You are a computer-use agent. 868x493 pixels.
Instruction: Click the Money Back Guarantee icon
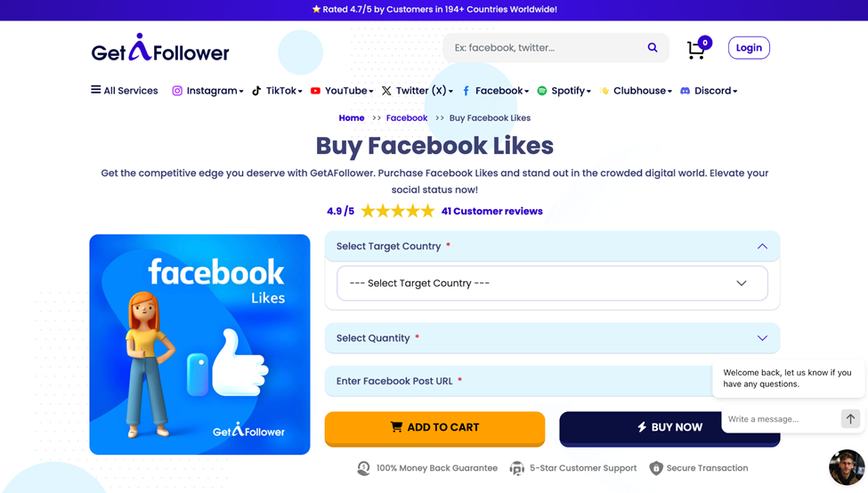click(x=364, y=468)
